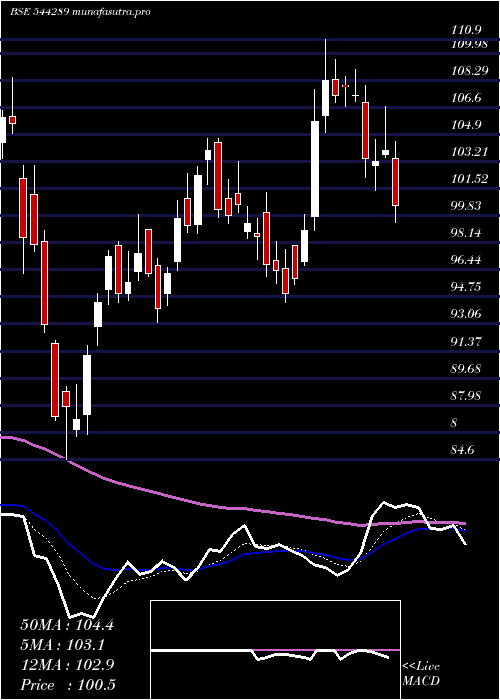Click the 99.83 price axis label
This screenshot has height=700, width=500.
pos(466,206)
